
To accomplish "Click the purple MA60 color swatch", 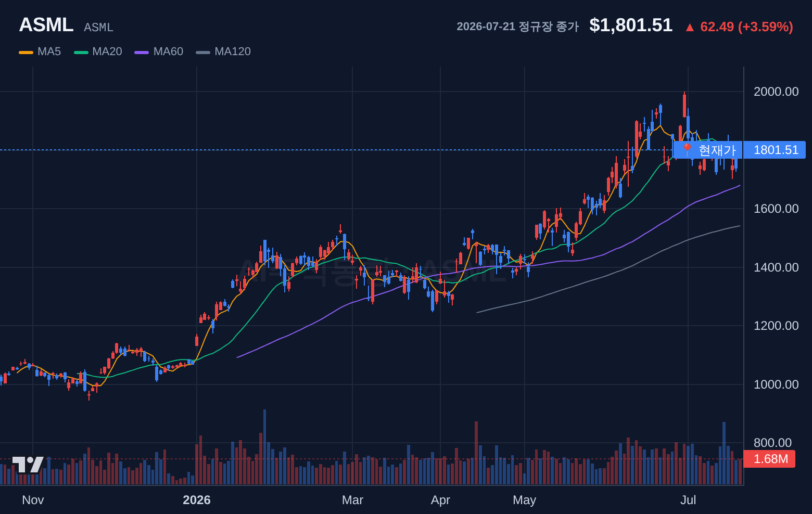I will (x=142, y=52).
